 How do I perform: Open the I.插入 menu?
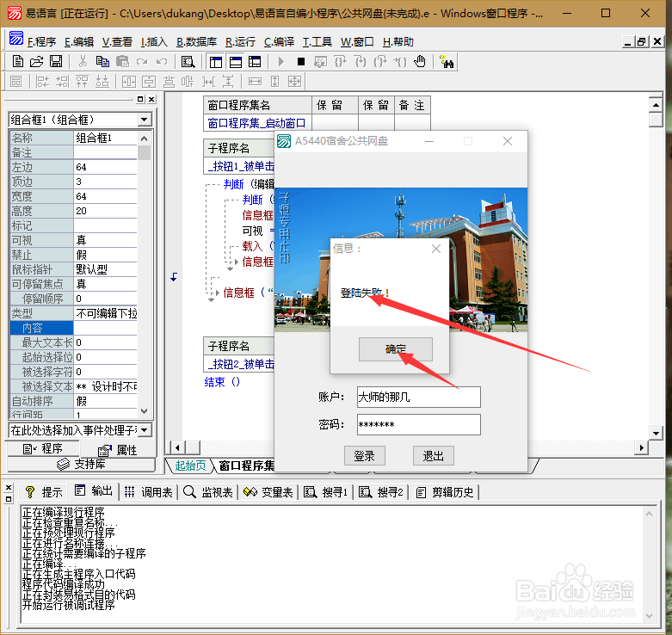pyautogui.click(x=154, y=42)
